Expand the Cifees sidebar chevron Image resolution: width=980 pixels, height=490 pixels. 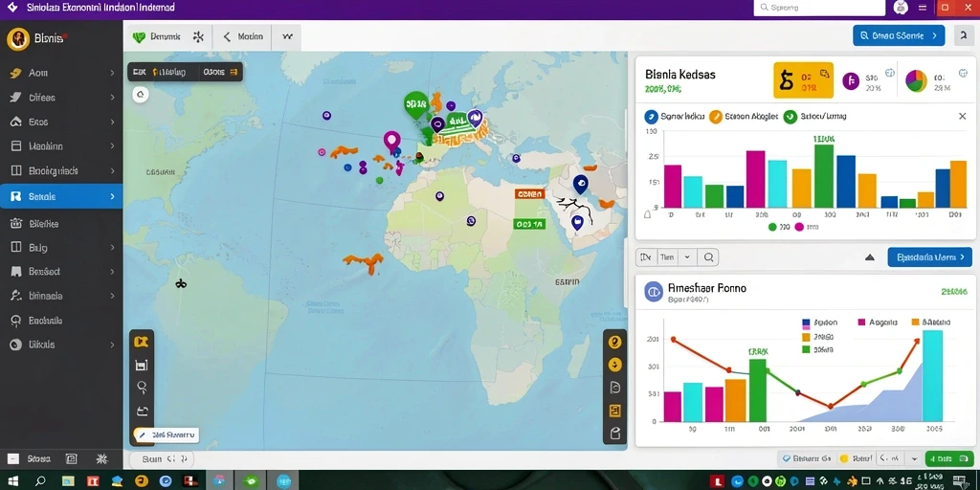tap(112, 98)
